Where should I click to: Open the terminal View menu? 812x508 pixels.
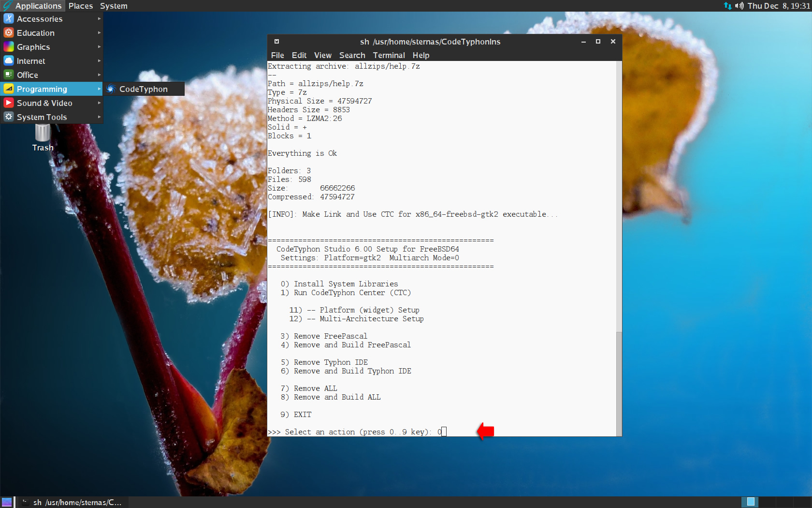(323, 55)
